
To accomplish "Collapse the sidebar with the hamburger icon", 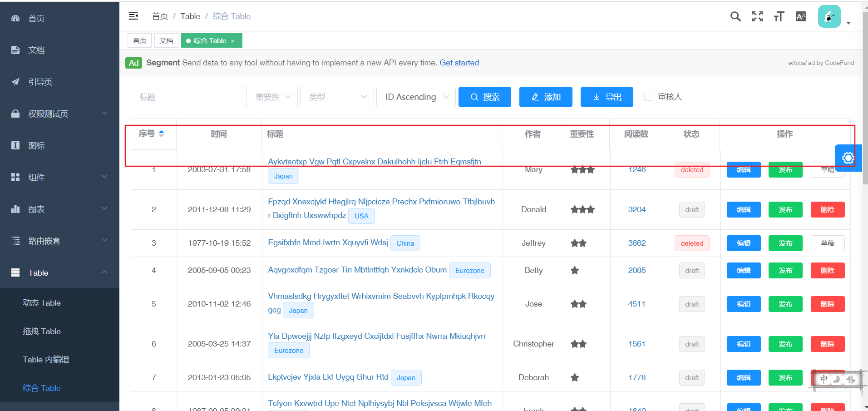I will 133,16.
